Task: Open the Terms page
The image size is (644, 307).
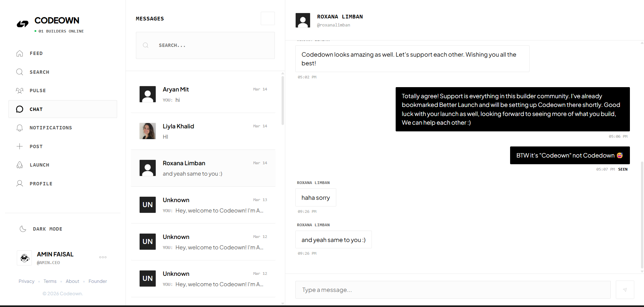Action: tap(50, 281)
